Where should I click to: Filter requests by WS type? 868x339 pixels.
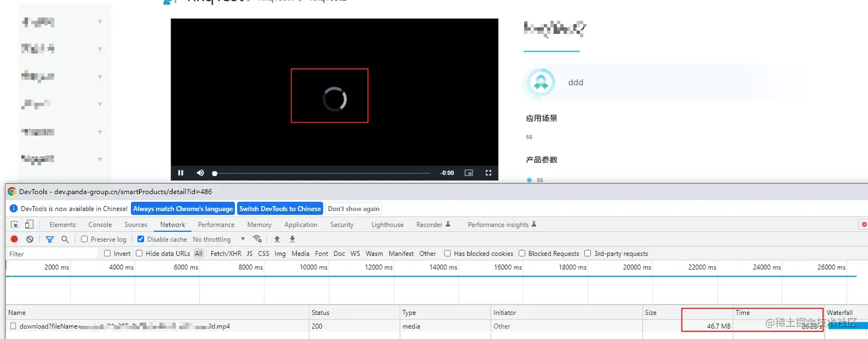pyautogui.click(x=355, y=254)
